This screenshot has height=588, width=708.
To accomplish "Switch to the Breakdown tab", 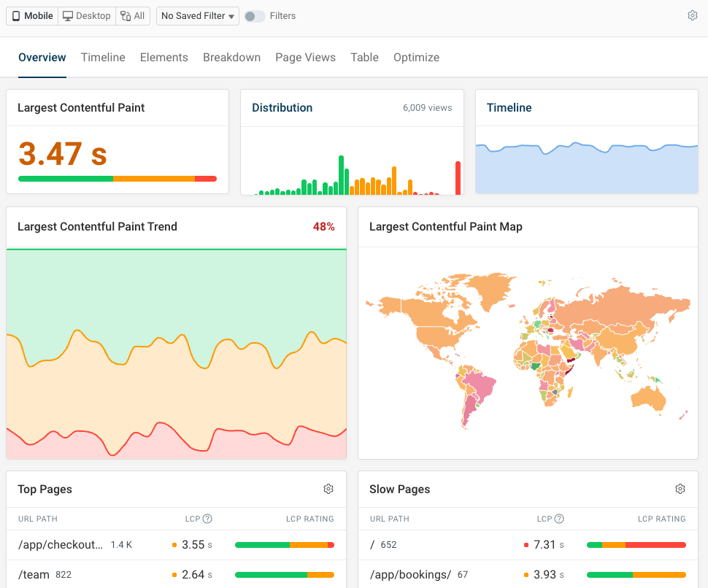I will (231, 57).
